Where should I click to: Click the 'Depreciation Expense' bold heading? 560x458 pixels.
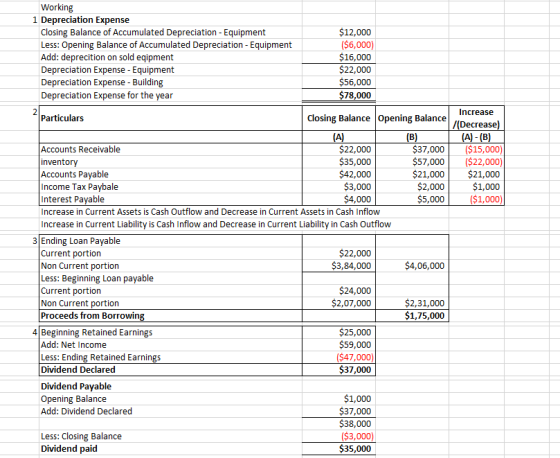click(85, 20)
